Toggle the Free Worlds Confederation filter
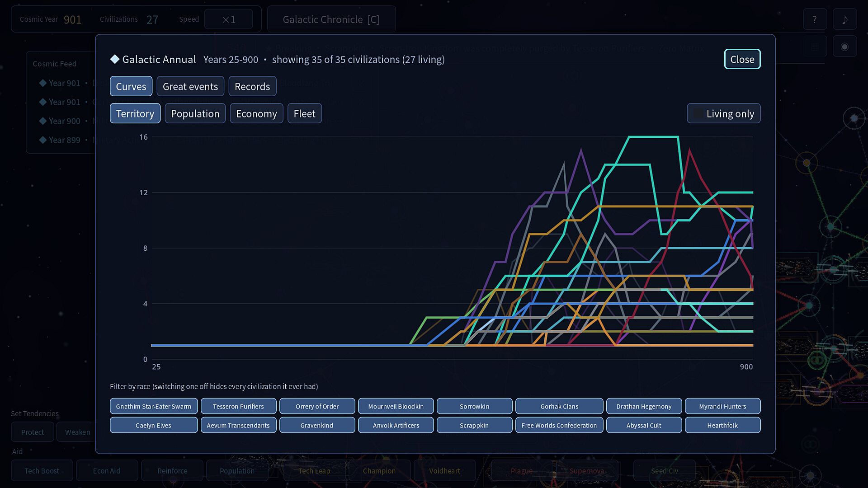868x488 pixels. tap(559, 425)
